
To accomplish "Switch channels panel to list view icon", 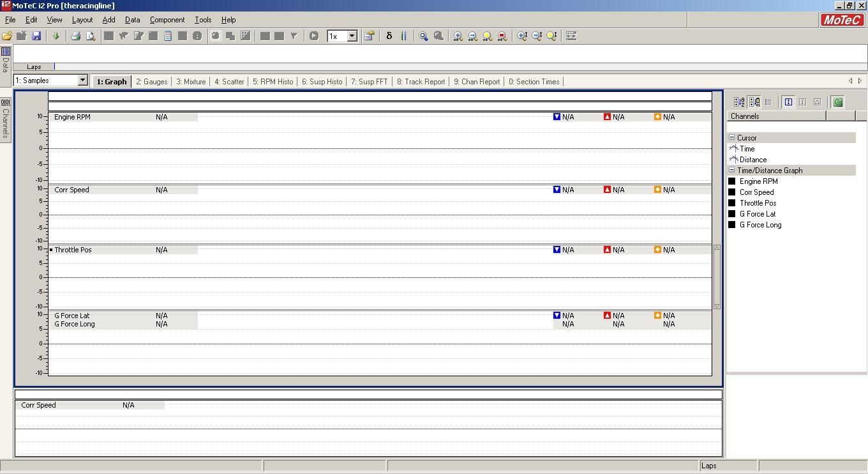I will [x=768, y=102].
